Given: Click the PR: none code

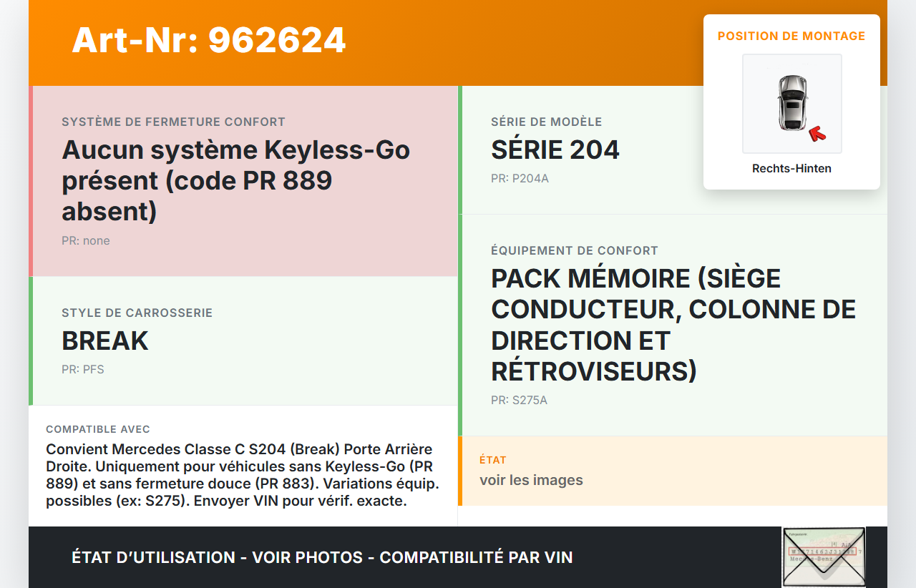Looking at the screenshot, I should click(x=86, y=240).
